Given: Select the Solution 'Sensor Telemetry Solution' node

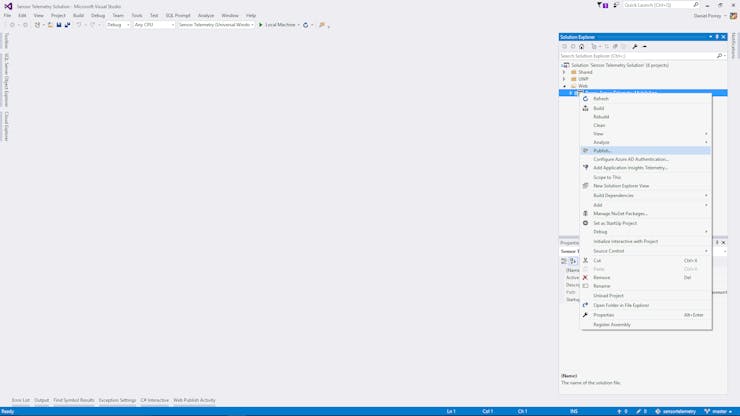Looking at the screenshot, I should coord(619,65).
